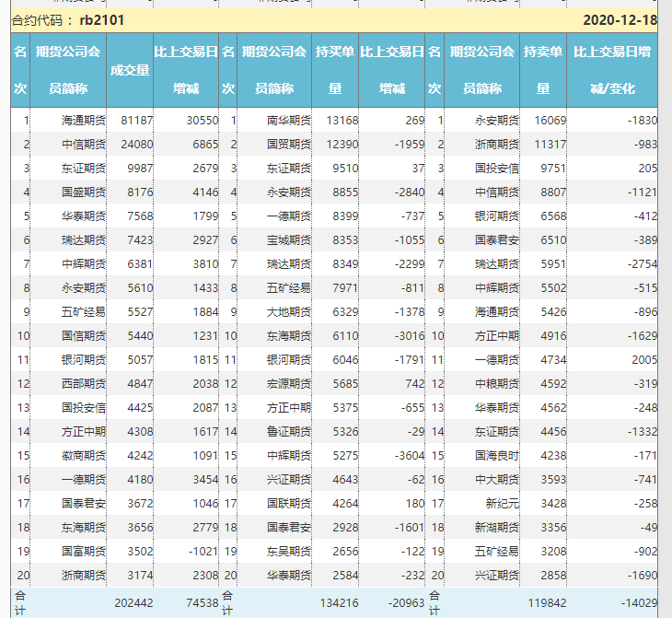
Task: Click the 比上交易日增减/变化 column header
Action: 612,70
